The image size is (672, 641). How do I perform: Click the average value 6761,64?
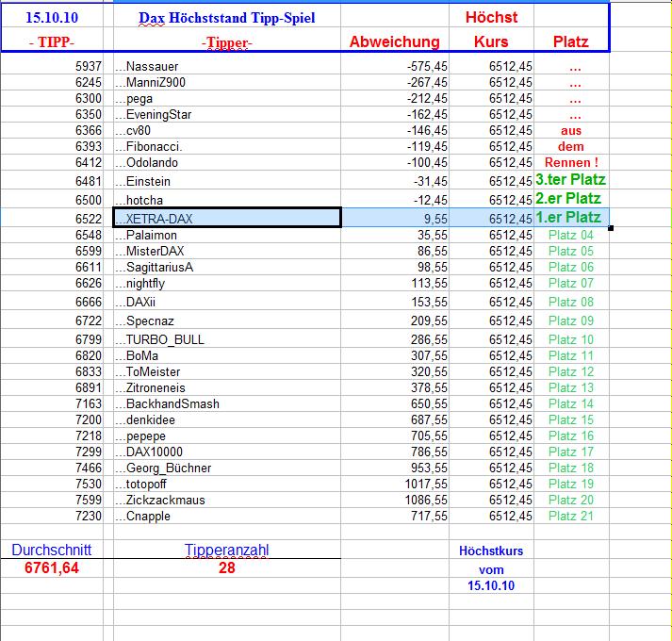click(52, 567)
